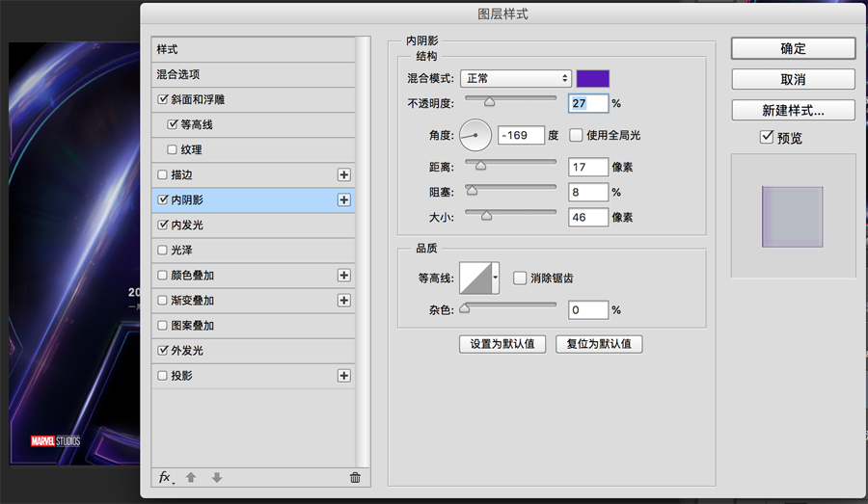
Task: Select the 外发光 style entry
Action: [187, 351]
